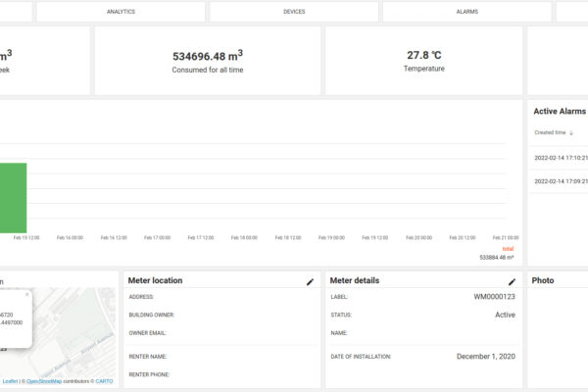Click the Created time sort arrow
This screenshot has width=588, height=392.
point(571,132)
